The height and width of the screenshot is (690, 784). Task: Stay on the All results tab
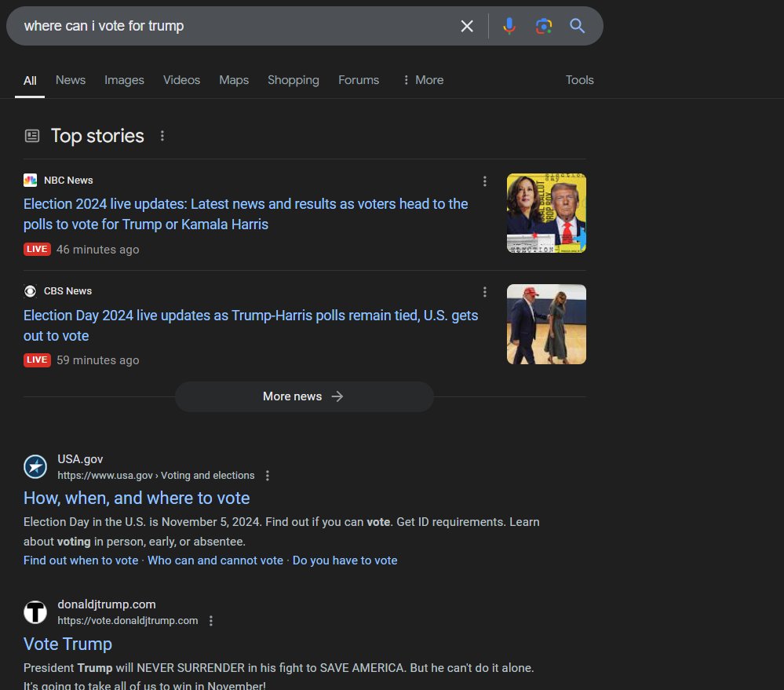point(30,81)
